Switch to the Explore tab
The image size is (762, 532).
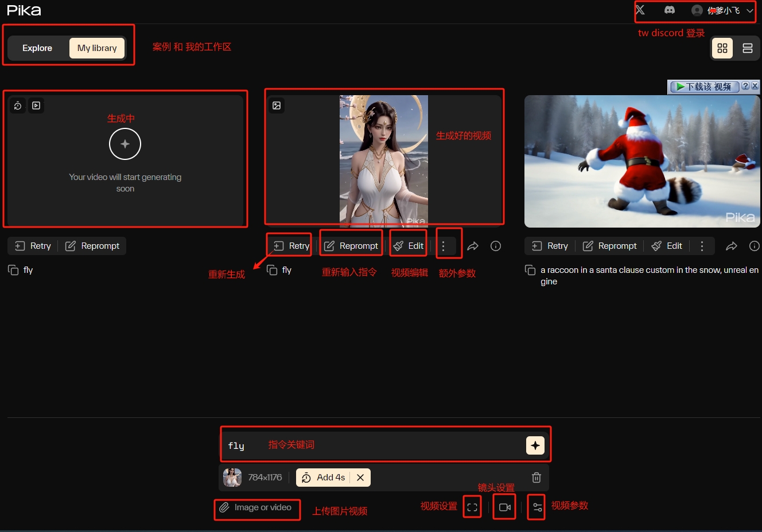click(x=37, y=48)
